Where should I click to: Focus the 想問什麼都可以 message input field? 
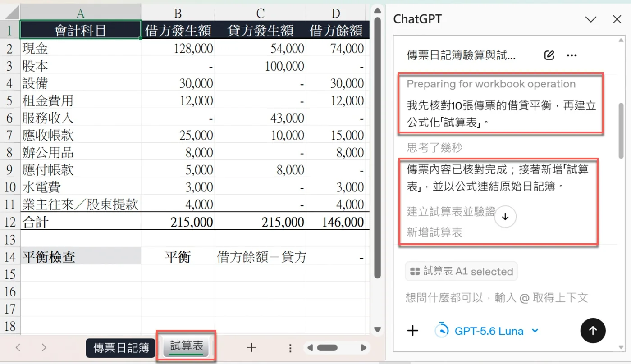pos(497,297)
